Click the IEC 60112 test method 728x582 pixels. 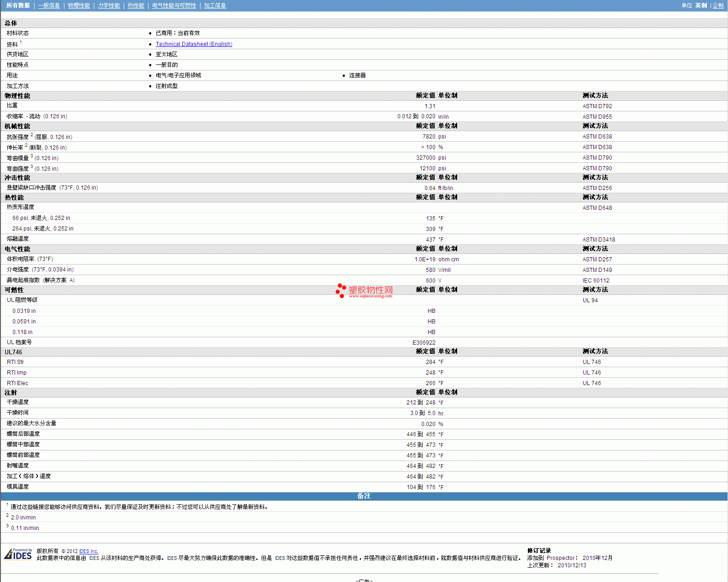(x=596, y=281)
